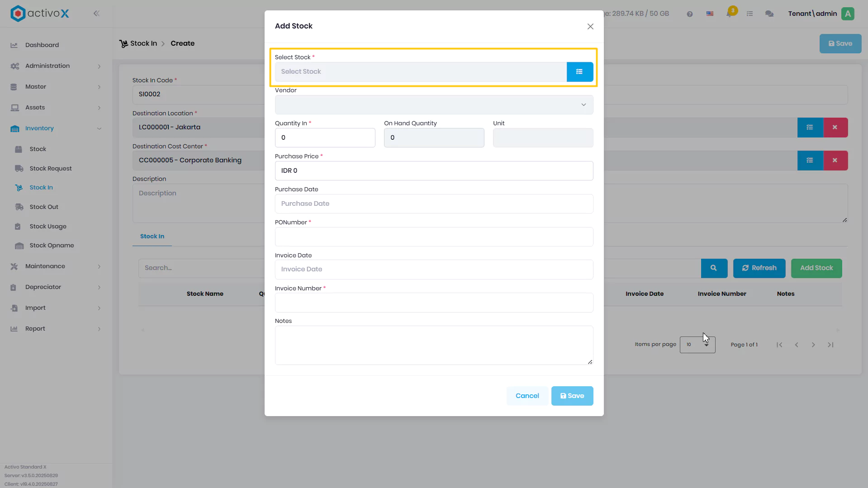Open items per page dropdown
This screenshot has width=868, height=488.
tap(697, 345)
